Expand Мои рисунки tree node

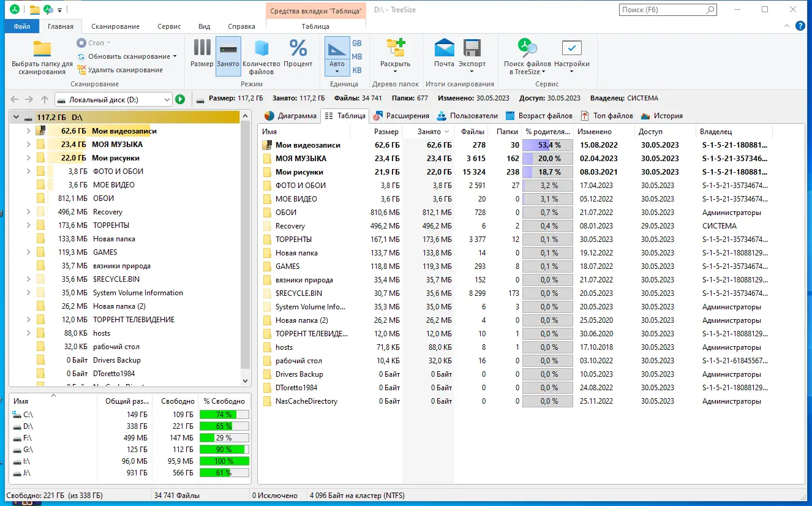point(28,158)
